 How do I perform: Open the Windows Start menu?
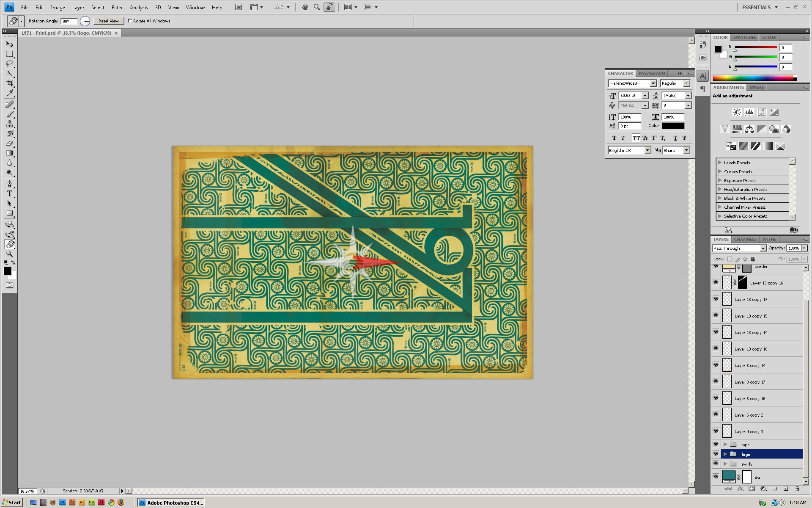click(x=11, y=502)
